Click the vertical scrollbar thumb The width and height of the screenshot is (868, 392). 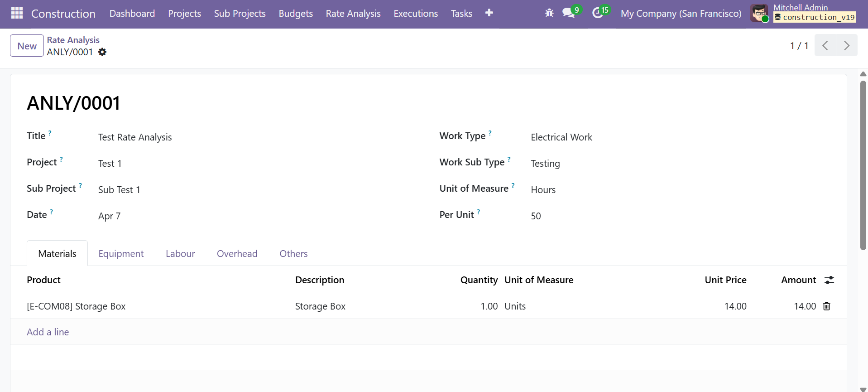click(863, 165)
